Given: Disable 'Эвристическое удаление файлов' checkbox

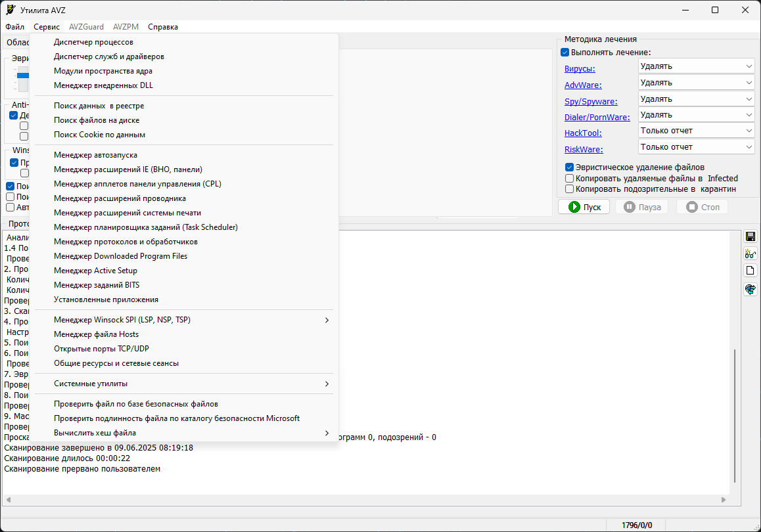Looking at the screenshot, I should click(x=569, y=167).
